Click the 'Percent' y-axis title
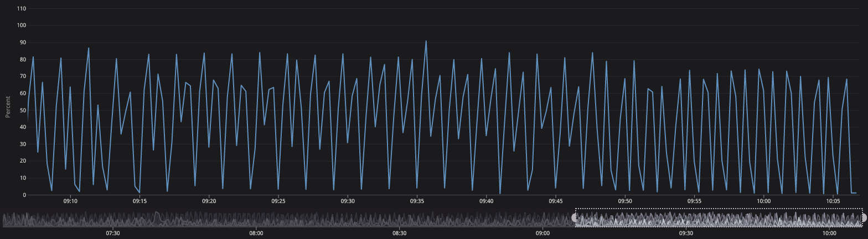Image resolution: width=868 pixels, height=239 pixels. click(x=8, y=107)
